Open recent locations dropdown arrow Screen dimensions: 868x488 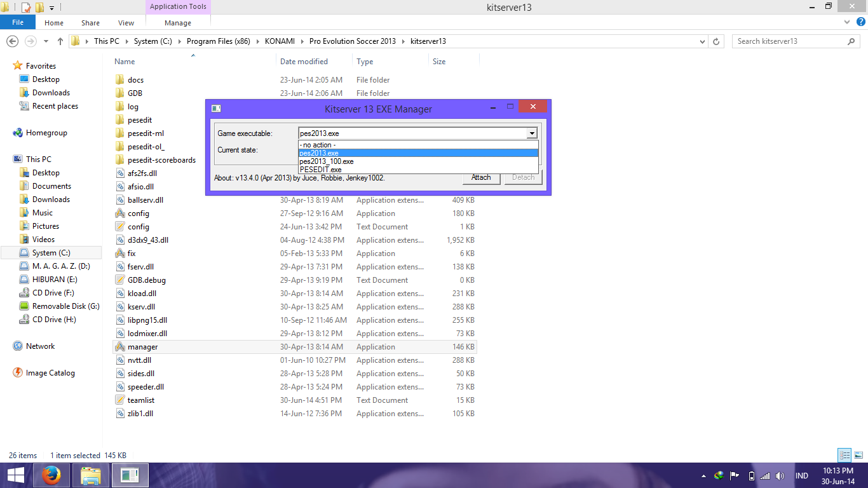click(46, 41)
